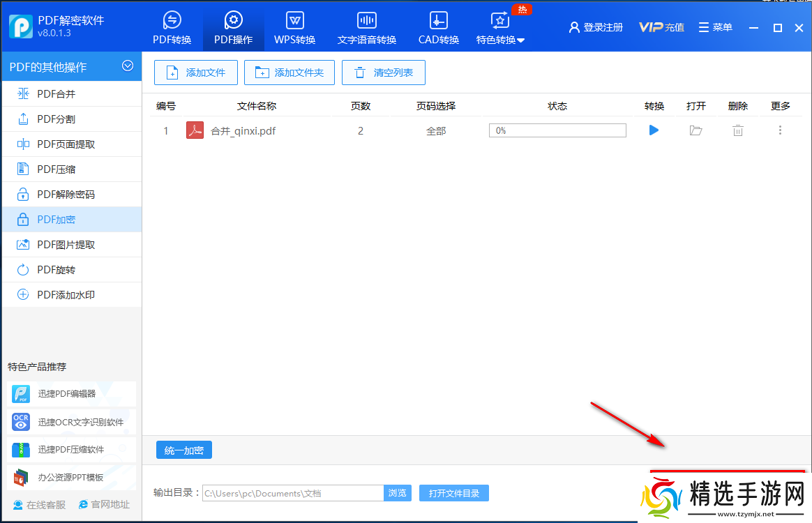Open the CAD转换 section

pos(438,26)
